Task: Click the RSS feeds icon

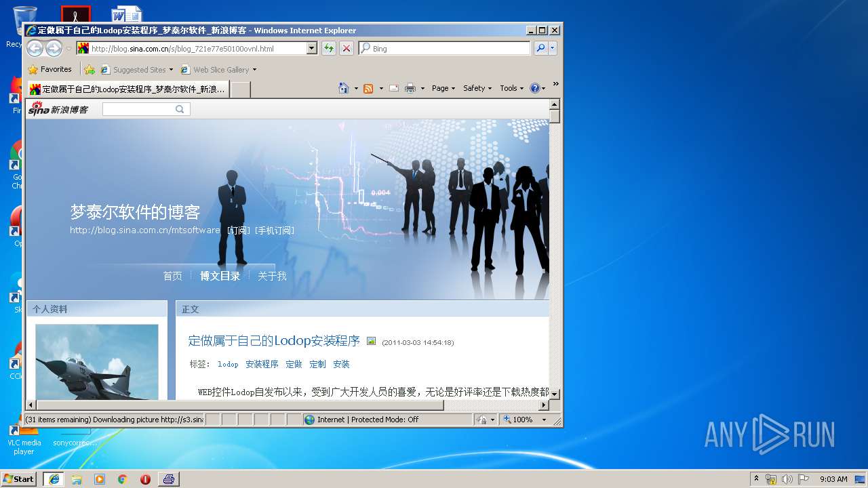Action: (368, 88)
